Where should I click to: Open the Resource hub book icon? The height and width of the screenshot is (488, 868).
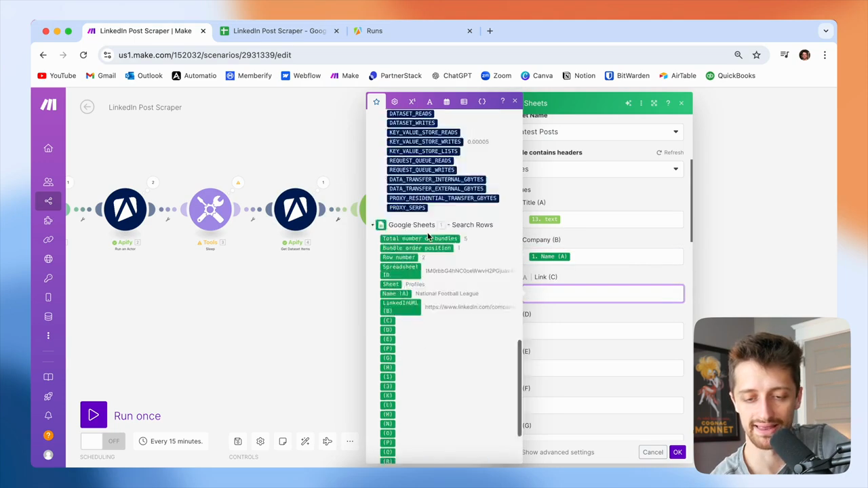pyautogui.click(x=48, y=377)
